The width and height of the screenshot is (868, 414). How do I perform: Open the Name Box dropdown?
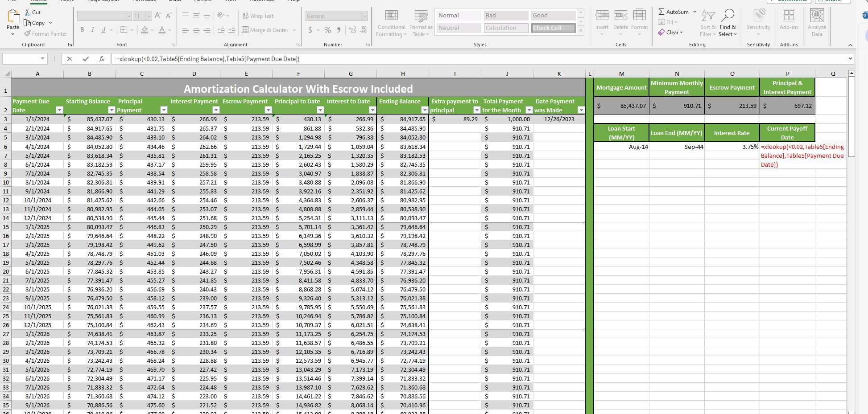pyautogui.click(x=43, y=58)
